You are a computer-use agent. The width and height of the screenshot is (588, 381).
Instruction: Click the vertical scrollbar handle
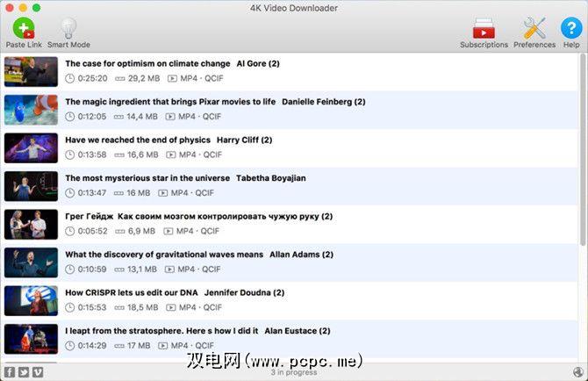pyautogui.click(x=583, y=150)
